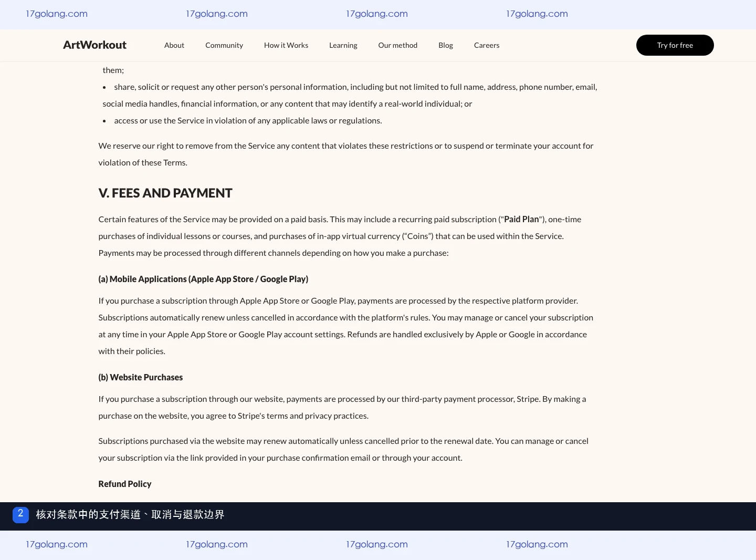Open the Learning nav link

(343, 45)
